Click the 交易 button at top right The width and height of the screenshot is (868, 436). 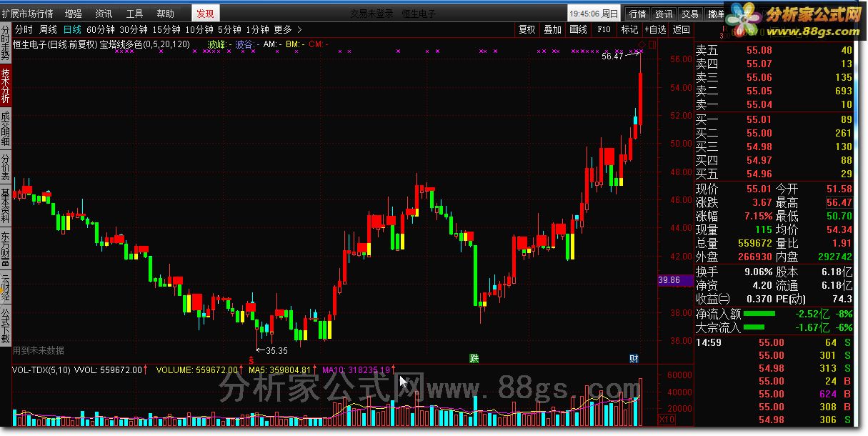(689, 14)
